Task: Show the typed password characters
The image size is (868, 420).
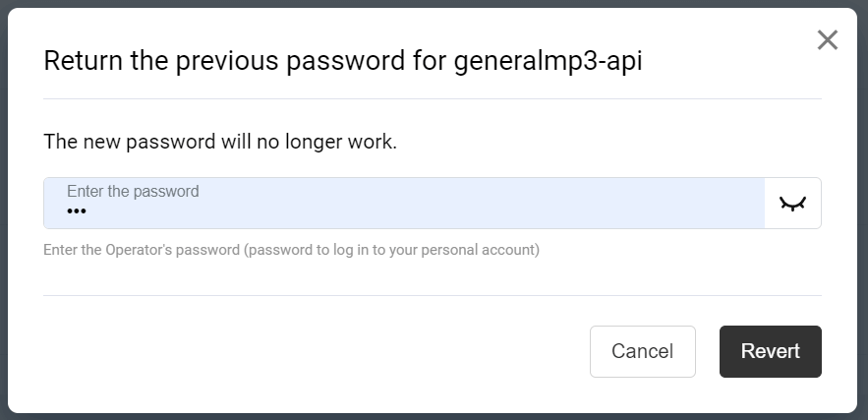Action: 792,204
